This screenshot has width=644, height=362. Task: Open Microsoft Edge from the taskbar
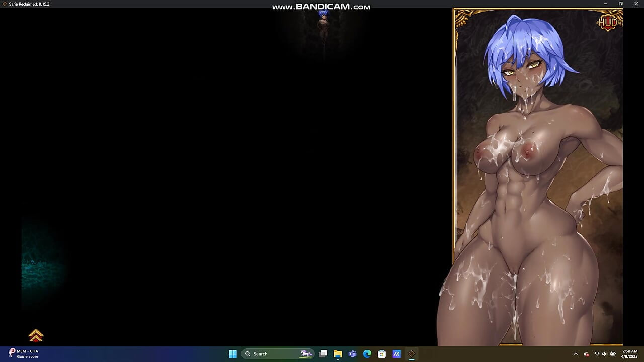367,354
